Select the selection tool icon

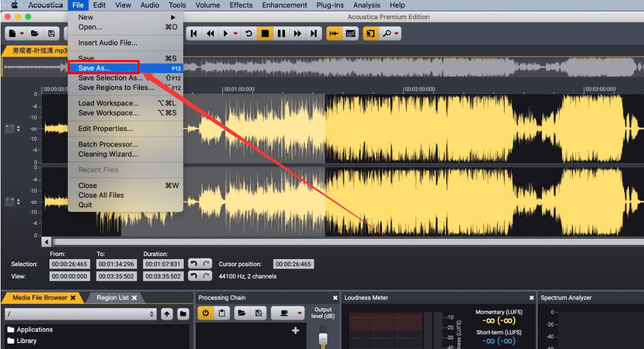(x=370, y=33)
